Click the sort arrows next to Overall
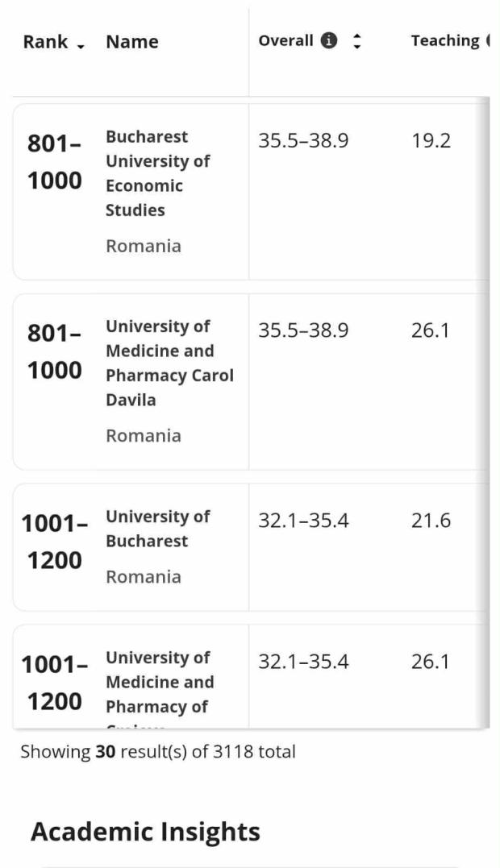Screen dimensions: 500x868 357,41
